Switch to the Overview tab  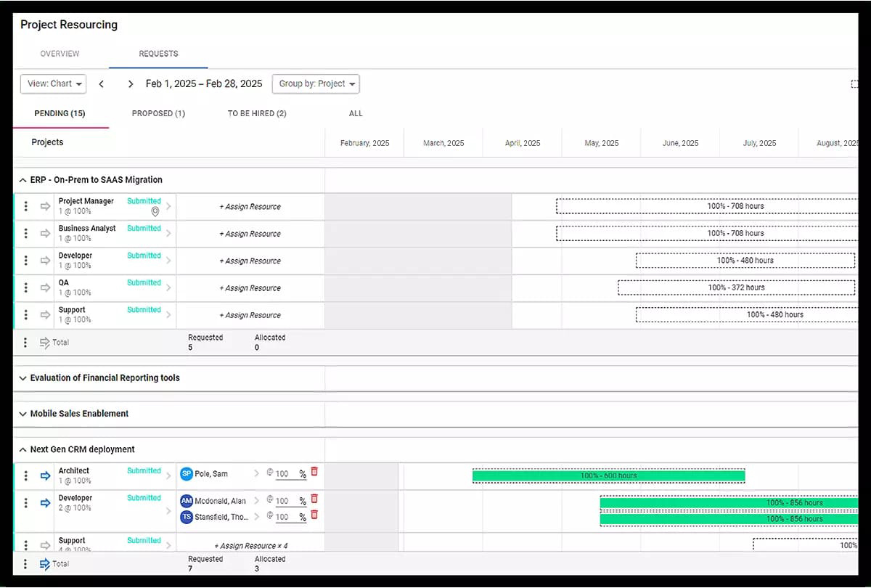60,53
